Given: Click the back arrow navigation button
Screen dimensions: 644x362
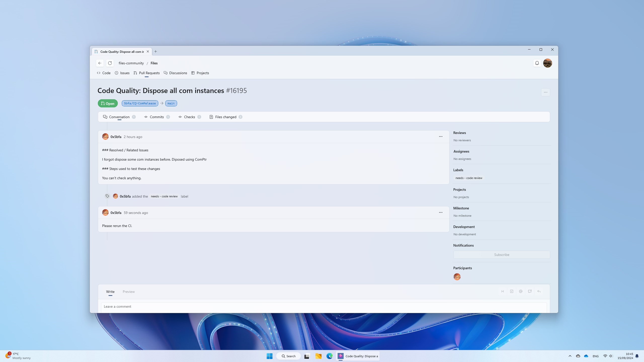Looking at the screenshot, I should [x=100, y=63].
